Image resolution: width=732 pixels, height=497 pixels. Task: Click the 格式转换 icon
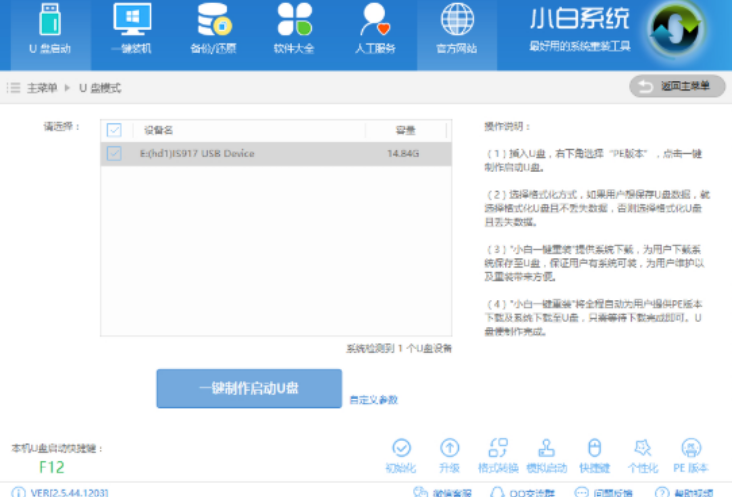[497, 454]
